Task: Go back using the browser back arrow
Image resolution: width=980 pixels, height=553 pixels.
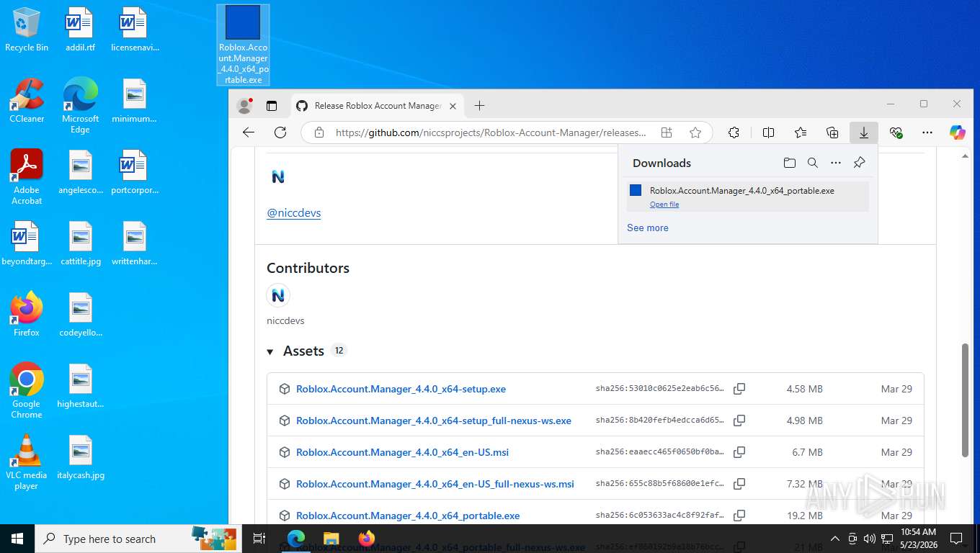Action: (249, 132)
